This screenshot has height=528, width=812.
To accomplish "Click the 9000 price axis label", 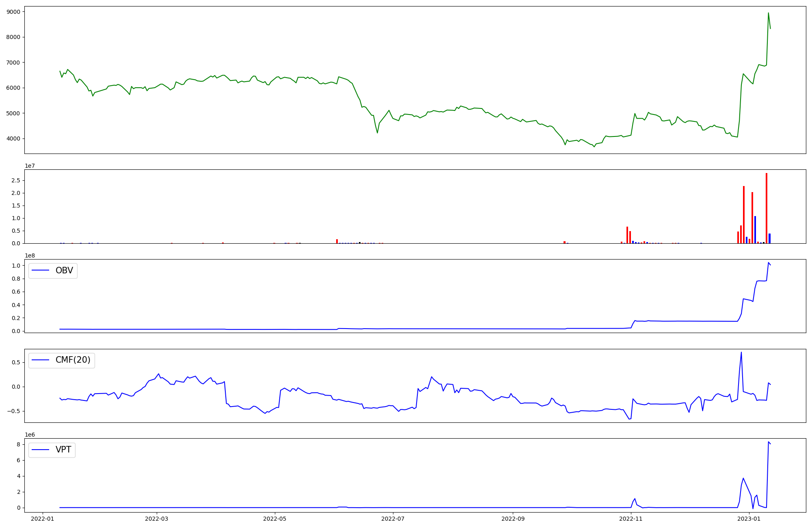I will click(x=13, y=12).
